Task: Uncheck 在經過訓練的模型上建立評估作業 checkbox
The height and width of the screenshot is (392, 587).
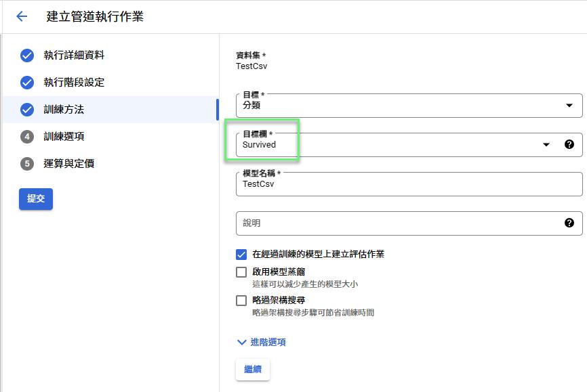Action: [x=241, y=255]
